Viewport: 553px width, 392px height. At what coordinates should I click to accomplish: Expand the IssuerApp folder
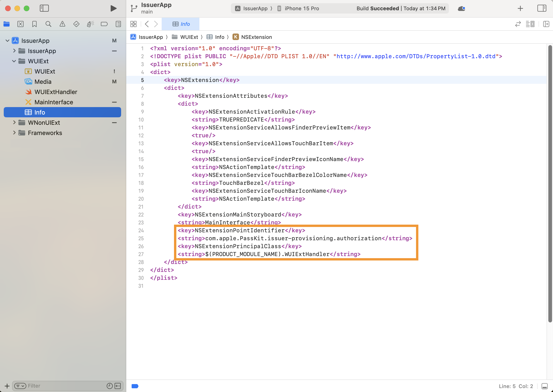coord(14,51)
